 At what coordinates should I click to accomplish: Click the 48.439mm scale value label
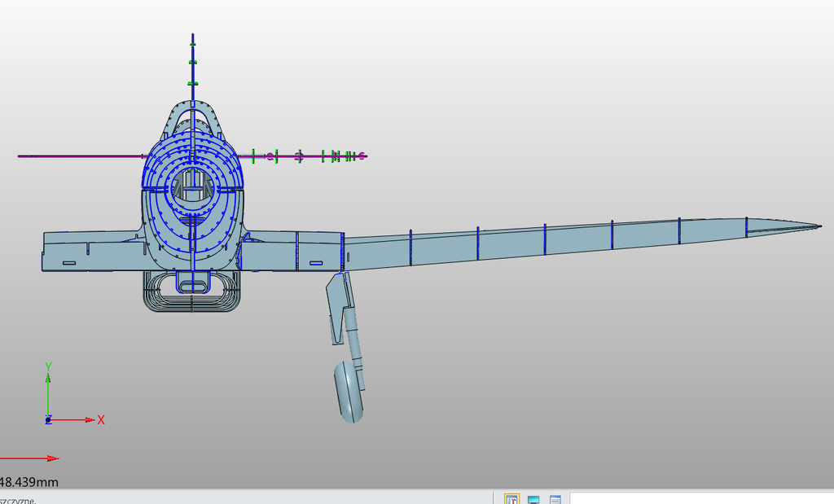29,482
